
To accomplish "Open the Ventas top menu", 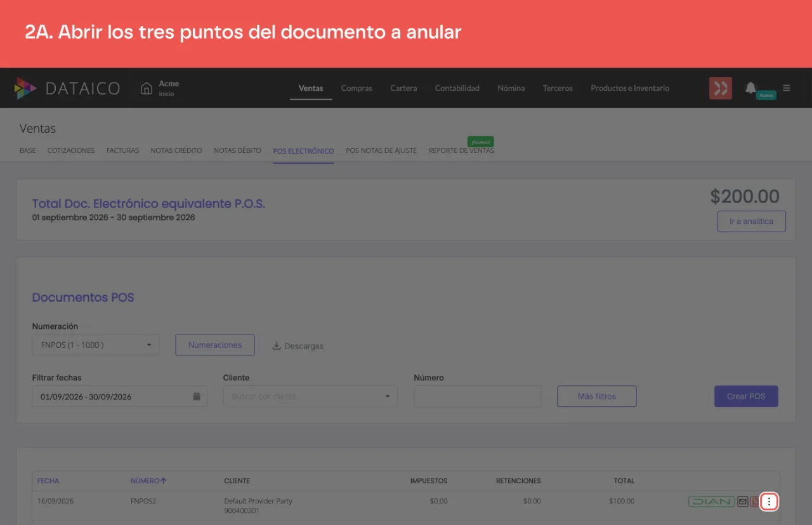I will pos(311,88).
